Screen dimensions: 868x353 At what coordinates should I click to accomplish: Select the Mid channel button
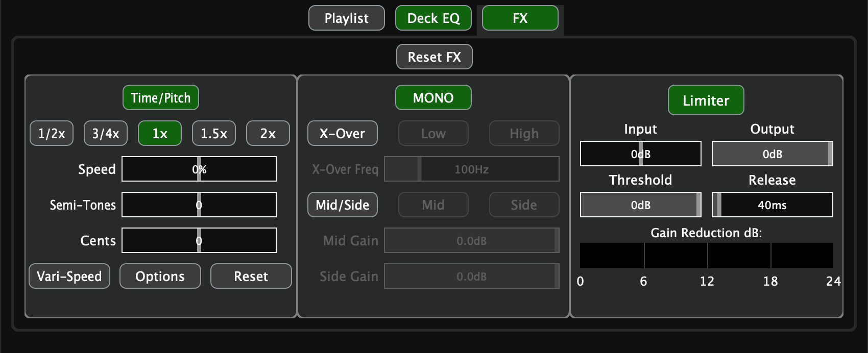click(x=433, y=205)
